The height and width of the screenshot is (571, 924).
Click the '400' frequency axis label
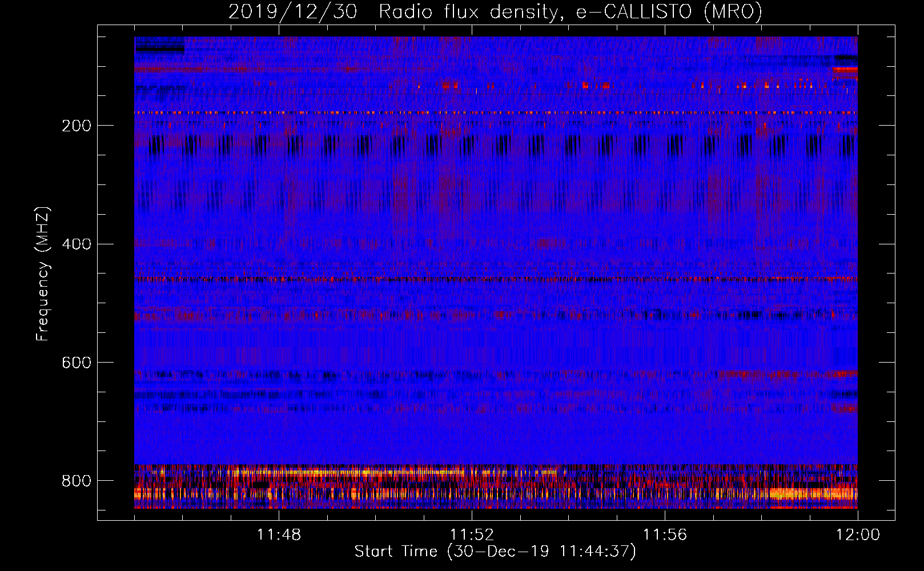pos(77,244)
